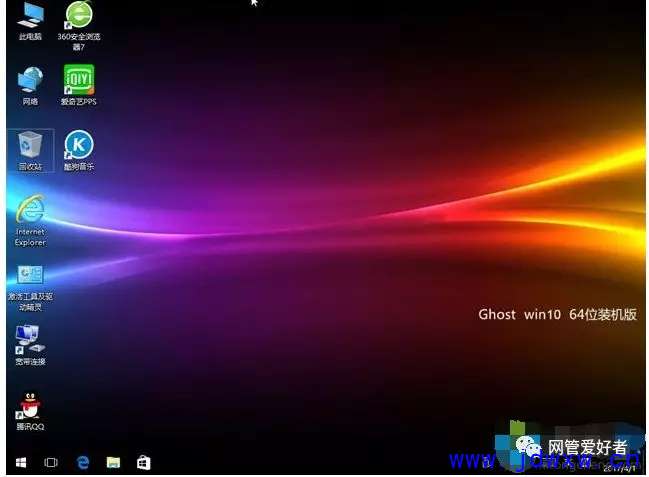Open the 网络 (Network) desktop icon
649x477 pixels.
(30, 79)
